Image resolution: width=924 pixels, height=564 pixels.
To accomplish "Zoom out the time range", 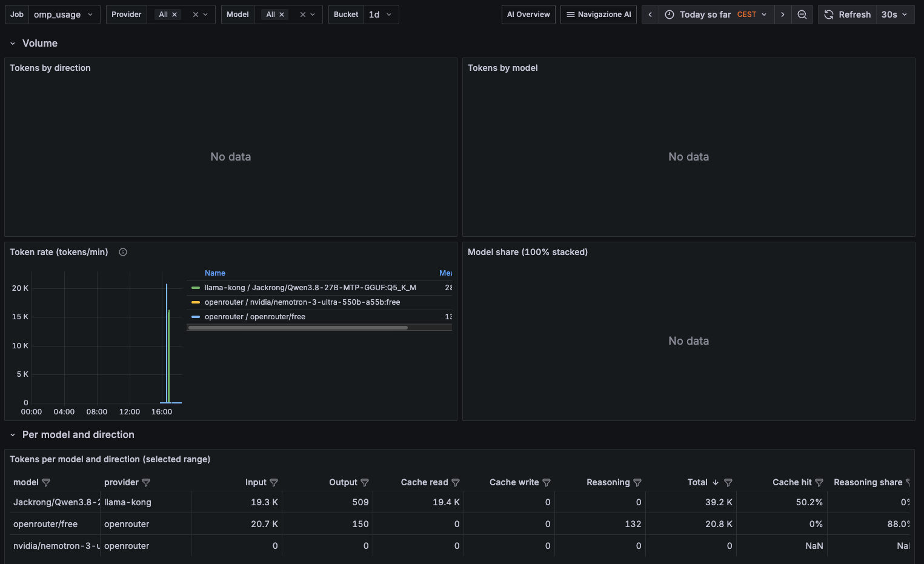I will 802,15.
